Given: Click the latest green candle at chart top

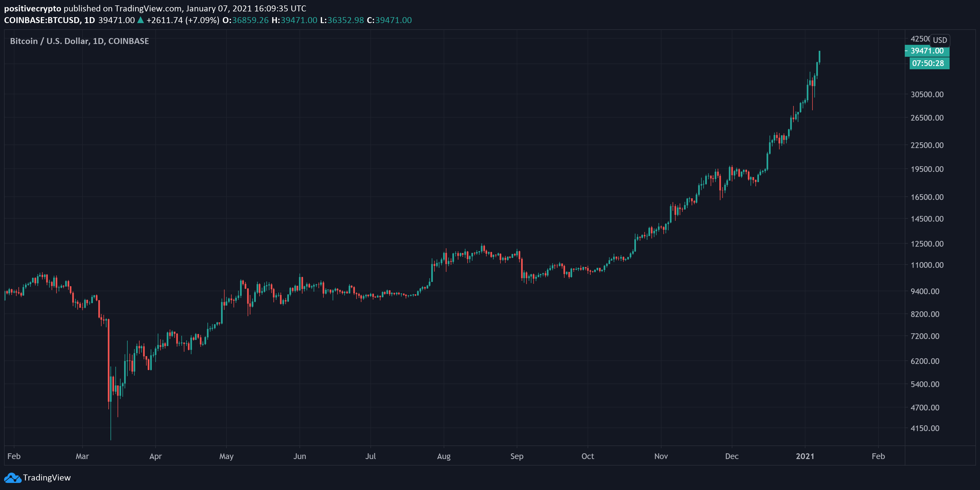Looking at the screenshot, I should 819,56.
